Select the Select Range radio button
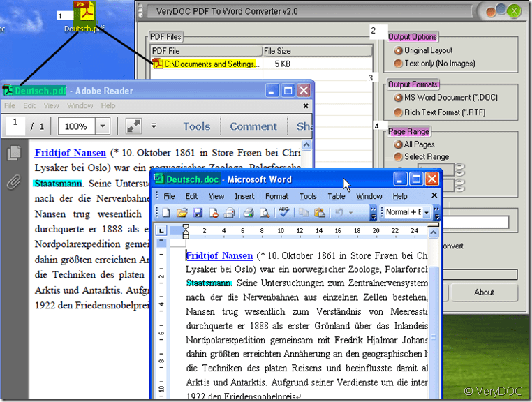Screen dimensions: 532x402 [398, 157]
